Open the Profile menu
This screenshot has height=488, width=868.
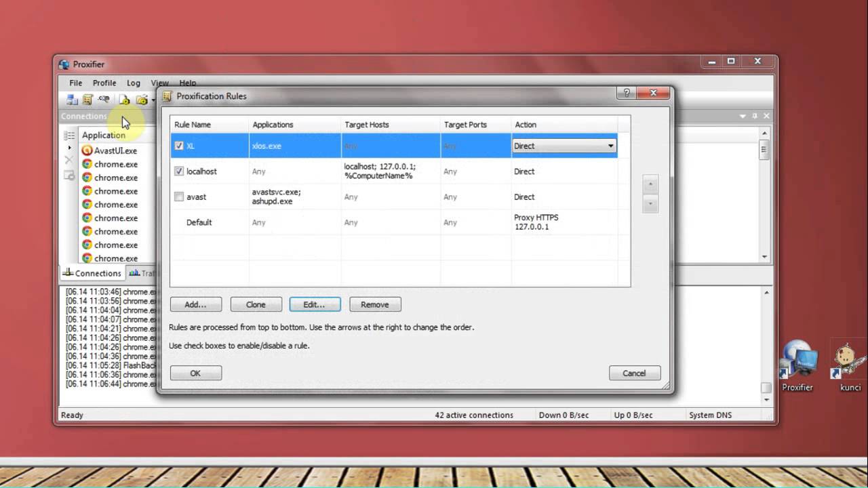pyautogui.click(x=104, y=83)
